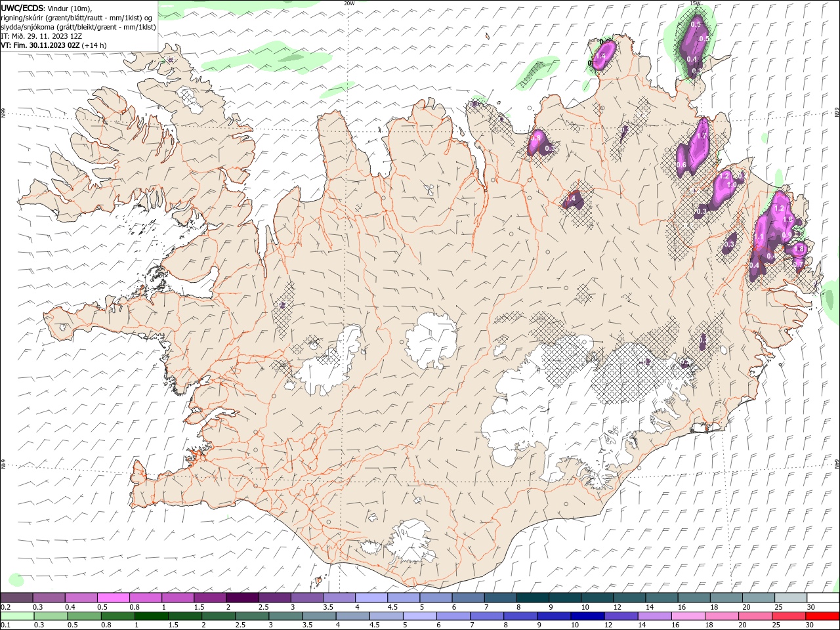The image size is (840, 630).
Task: Pick the grey-teal legend swatch labeled 16
Action: [x=694, y=598]
